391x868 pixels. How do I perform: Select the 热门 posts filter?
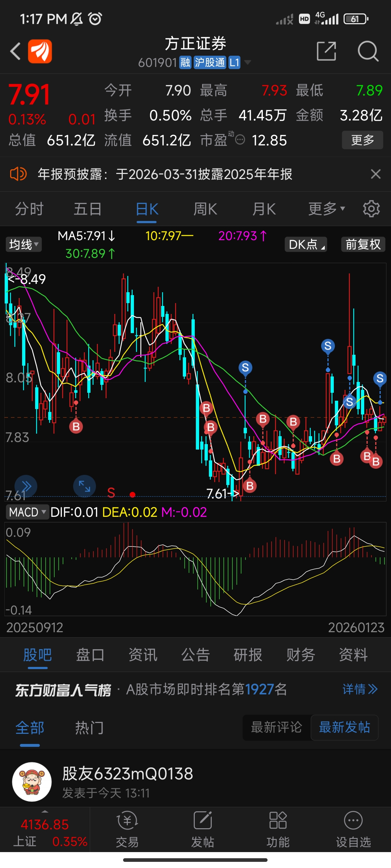tap(89, 727)
